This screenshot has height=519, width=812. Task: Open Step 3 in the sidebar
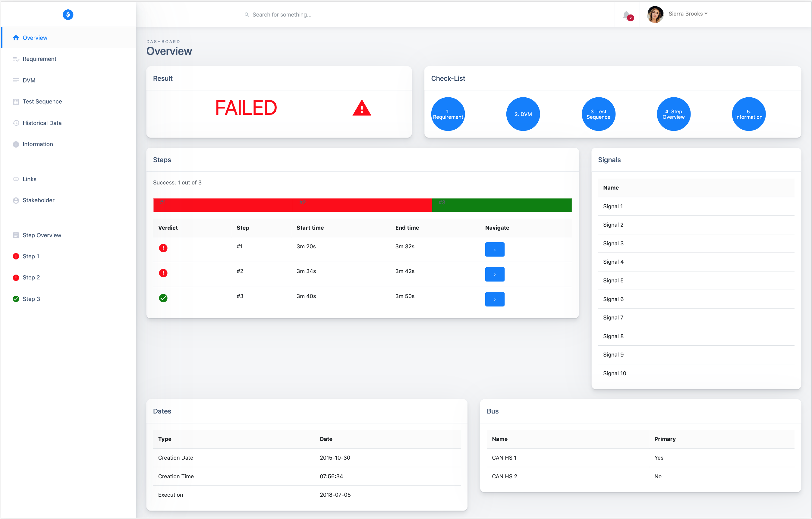point(69,299)
